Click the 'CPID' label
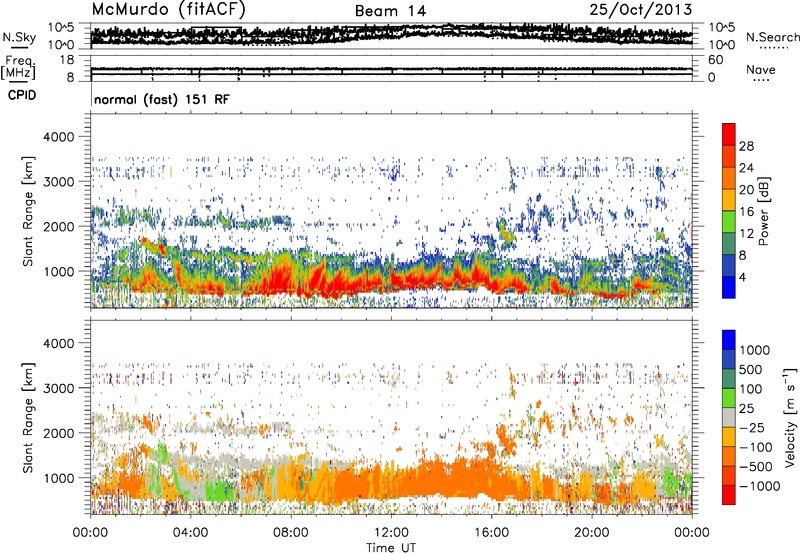 pos(22,95)
